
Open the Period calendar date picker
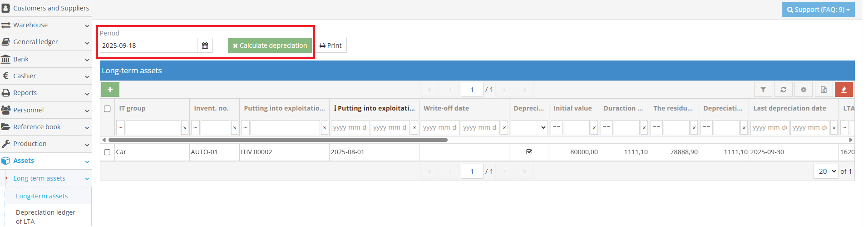[205, 45]
